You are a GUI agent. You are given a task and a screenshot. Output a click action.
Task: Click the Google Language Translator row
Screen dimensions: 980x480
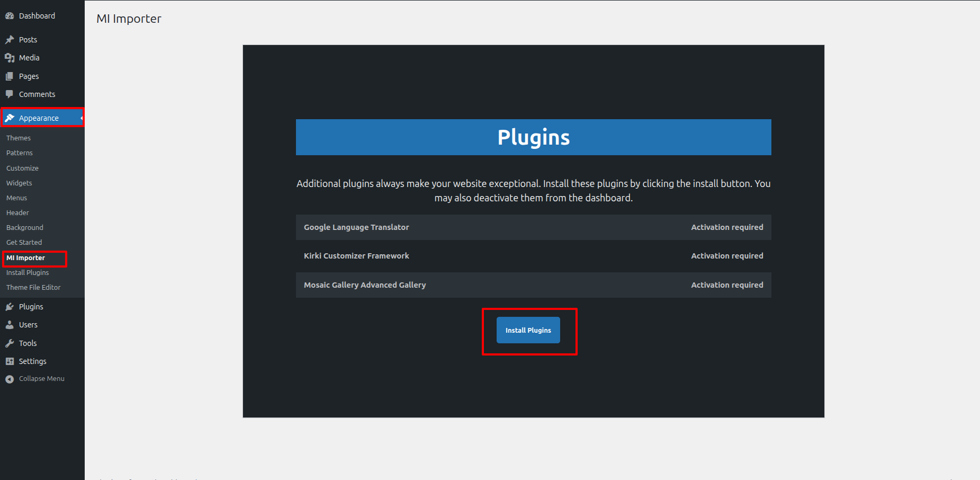point(533,227)
